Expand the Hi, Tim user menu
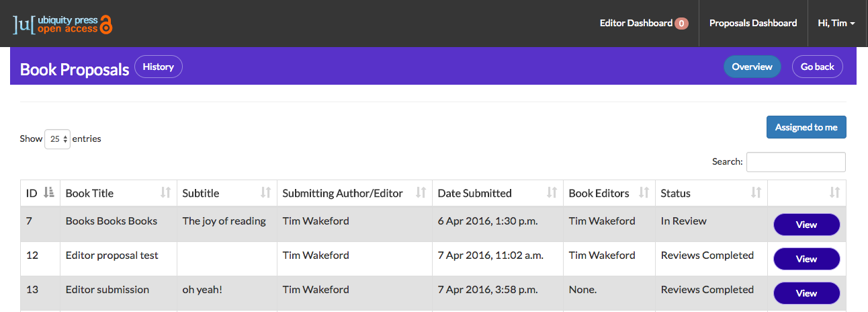Screen dimensions: 868x312 pyautogui.click(x=836, y=23)
